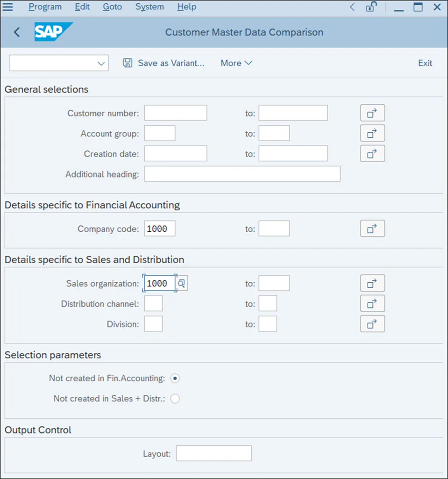Image resolution: width=448 pixels, height=479 pixels.
Task: Click the Exit button
Action: [x=425, y=63]
